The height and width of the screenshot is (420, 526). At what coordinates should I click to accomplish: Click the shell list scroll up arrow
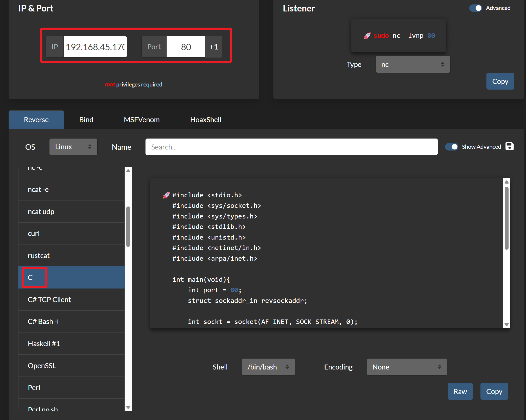[128, 171]
